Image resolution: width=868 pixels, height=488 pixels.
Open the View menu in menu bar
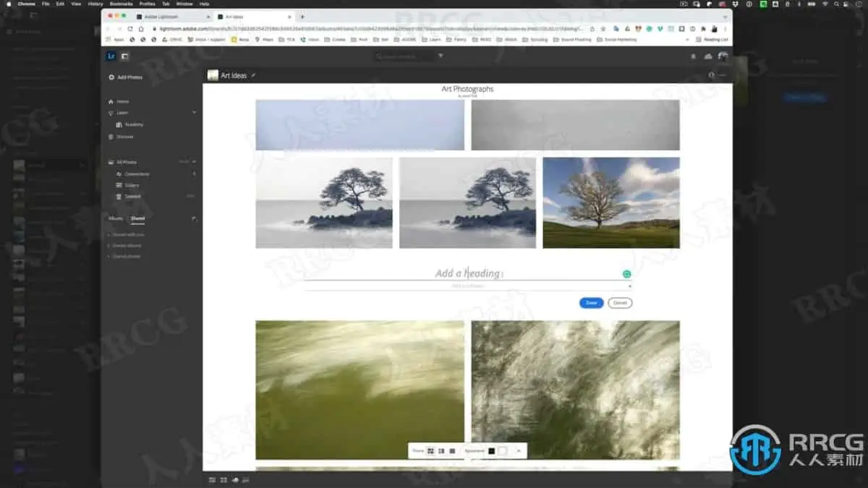pos(76,4)
